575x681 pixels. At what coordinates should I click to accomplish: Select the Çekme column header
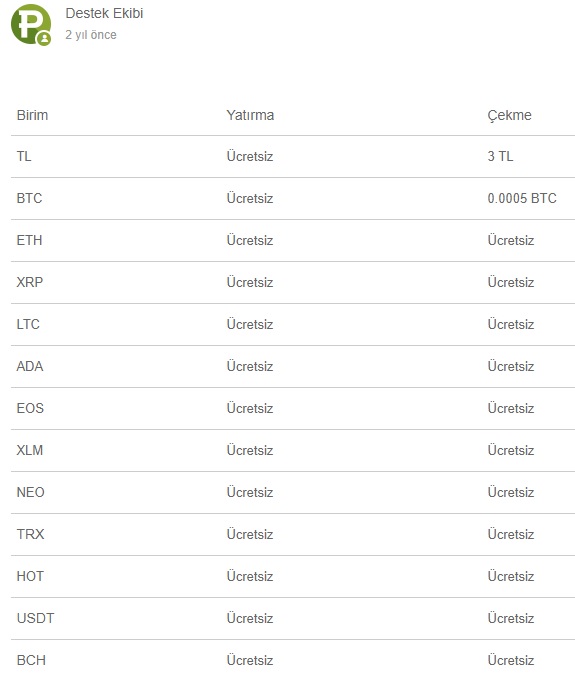(509, 115)
